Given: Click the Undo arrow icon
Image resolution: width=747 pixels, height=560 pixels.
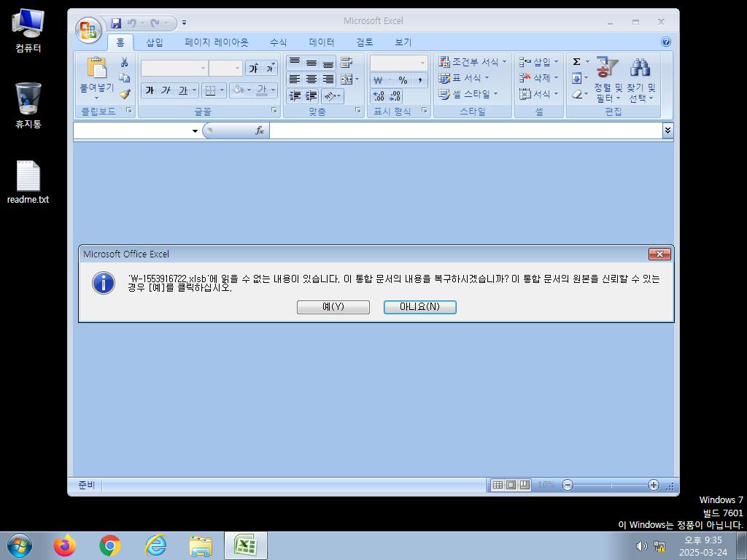Looking at the screenshot, I should 132,23.
